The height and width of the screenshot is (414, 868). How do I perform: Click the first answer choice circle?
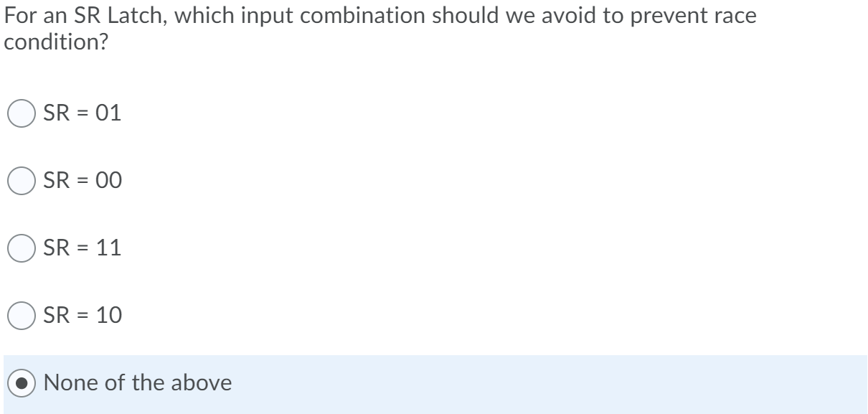22,111
